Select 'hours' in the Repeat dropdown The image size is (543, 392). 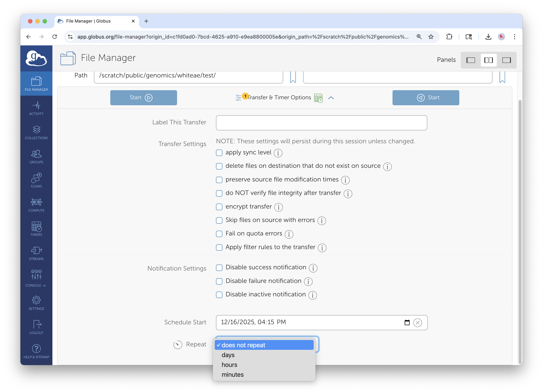(229, 365)
